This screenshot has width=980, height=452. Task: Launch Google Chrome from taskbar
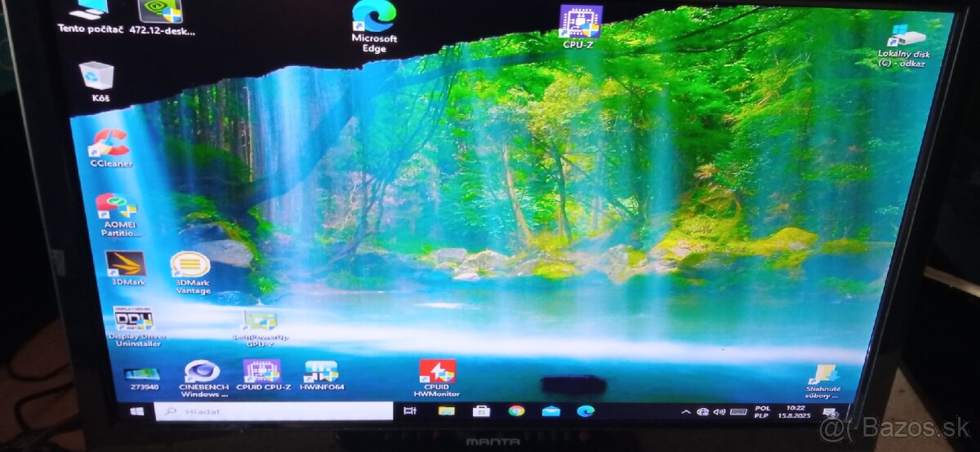[516, 411]
